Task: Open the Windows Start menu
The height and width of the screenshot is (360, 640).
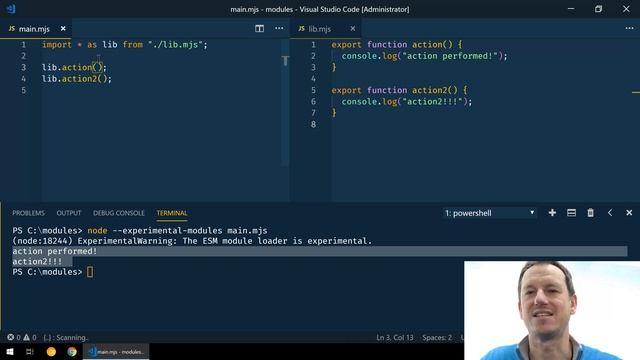Action: 10,351
